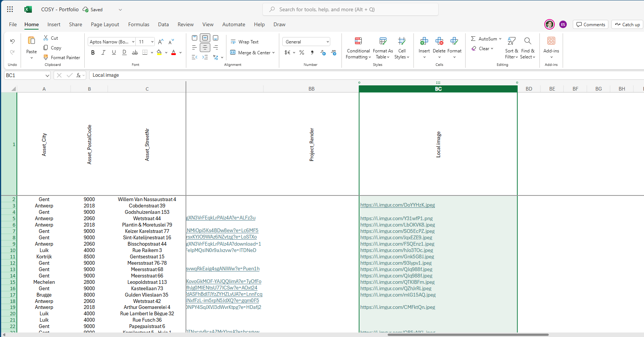644x337 pixels.
Task: Toggle left horizontal alignment
Action: point(195,48)
